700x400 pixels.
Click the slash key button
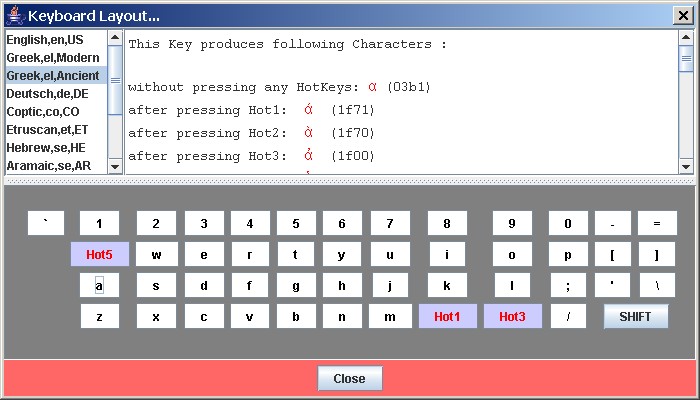567,317
